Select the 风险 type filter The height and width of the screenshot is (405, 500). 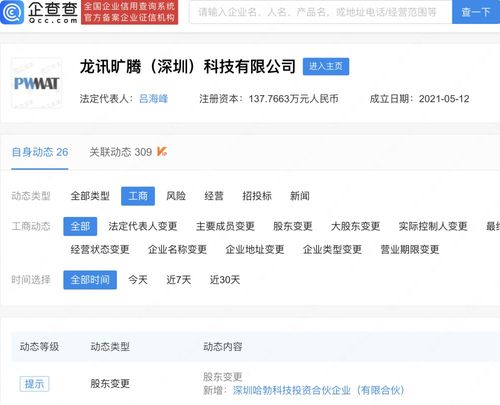(x=176, y=196)
